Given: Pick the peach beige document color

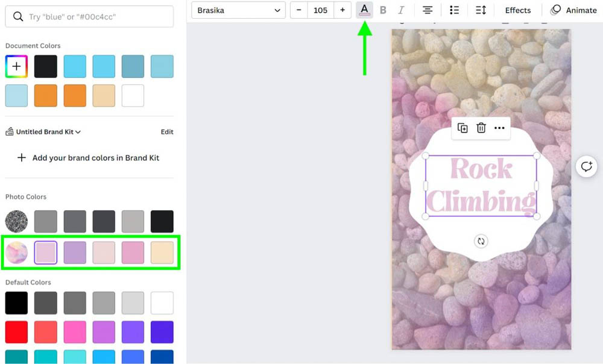Looking at the screenshot, I should [104, 96].
